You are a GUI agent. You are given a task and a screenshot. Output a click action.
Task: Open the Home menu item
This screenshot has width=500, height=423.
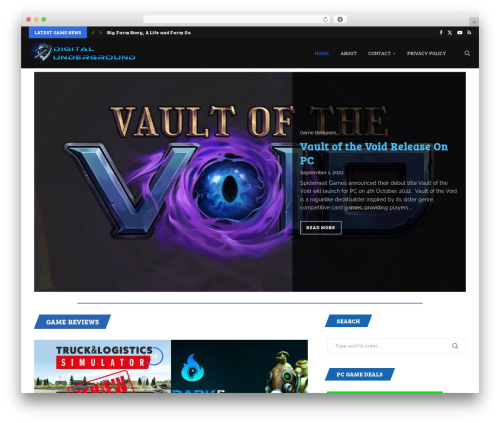click(x=322, y=53)
